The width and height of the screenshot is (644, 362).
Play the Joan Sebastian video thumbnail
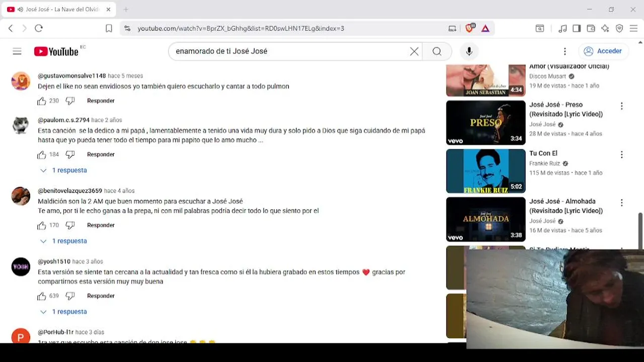(486, 80)
